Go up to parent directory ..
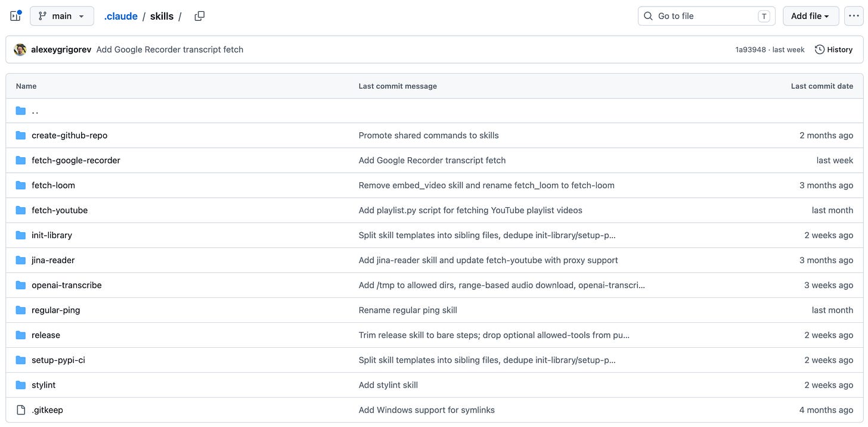Viewport: 868px width, 427px height. click(35, 111)
